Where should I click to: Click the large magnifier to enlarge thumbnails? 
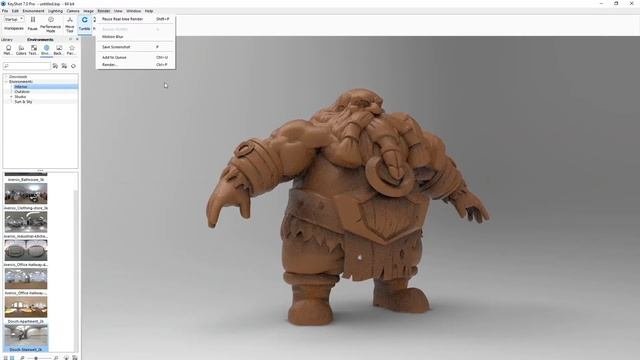coord(56,358)
